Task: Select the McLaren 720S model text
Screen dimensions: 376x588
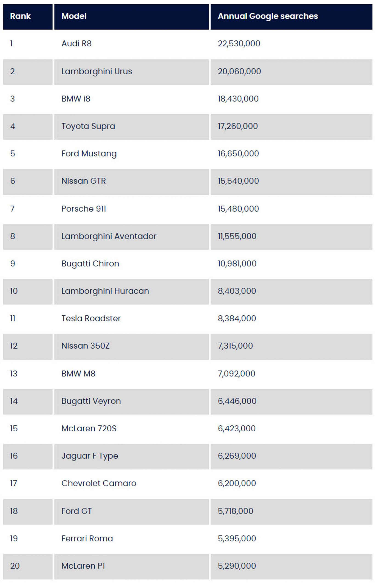Action: coord(89,429)
